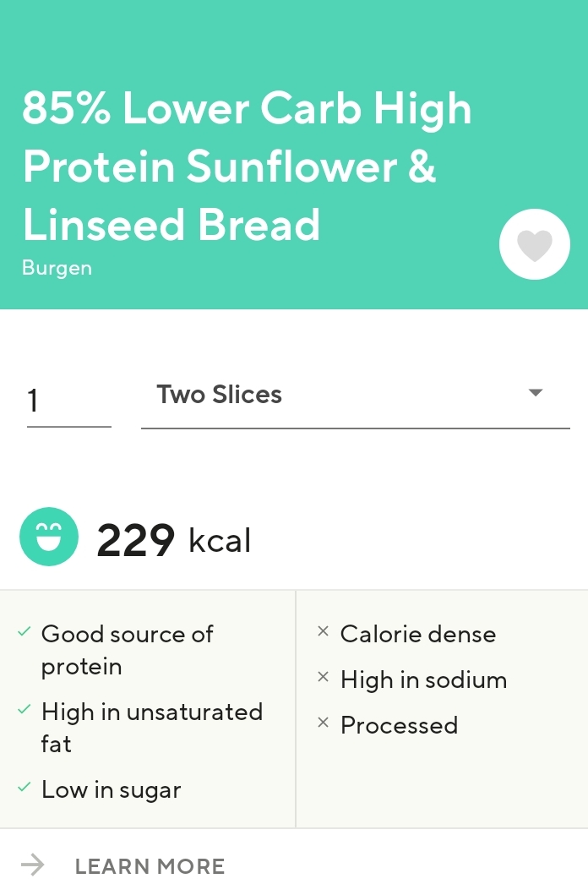Click the green smiley rating icon

(x=49, y=537)
